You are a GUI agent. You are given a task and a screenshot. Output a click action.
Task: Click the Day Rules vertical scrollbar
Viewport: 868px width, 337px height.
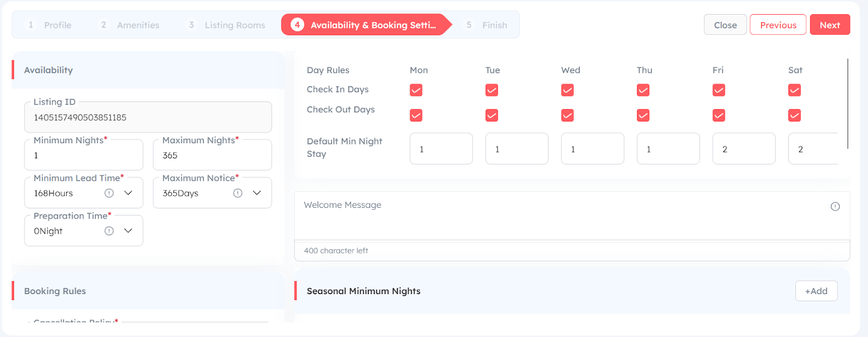click(x=847, y=104)
